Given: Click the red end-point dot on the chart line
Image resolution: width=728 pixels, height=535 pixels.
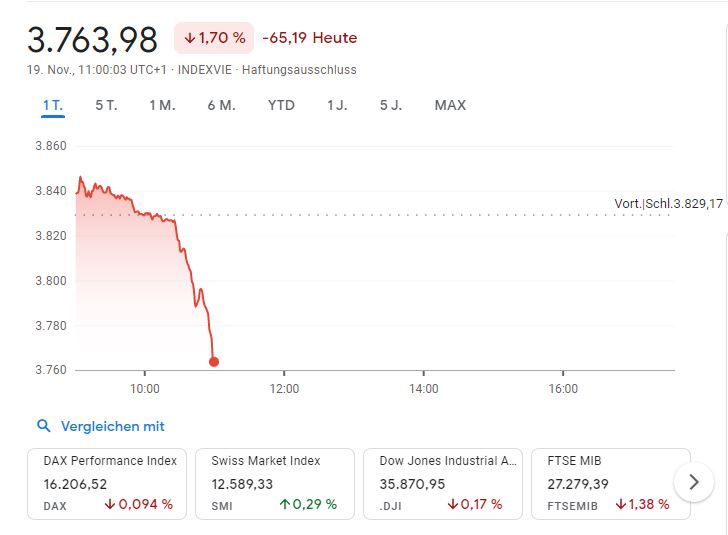Looking at the screenshot, I should [x=214, y=362].
